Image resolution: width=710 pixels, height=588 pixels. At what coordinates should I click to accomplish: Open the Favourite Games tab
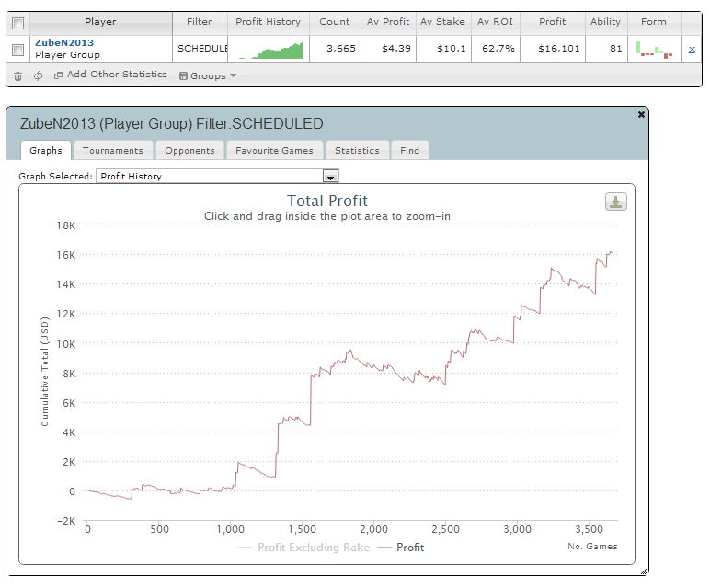[x=274, y=150]
